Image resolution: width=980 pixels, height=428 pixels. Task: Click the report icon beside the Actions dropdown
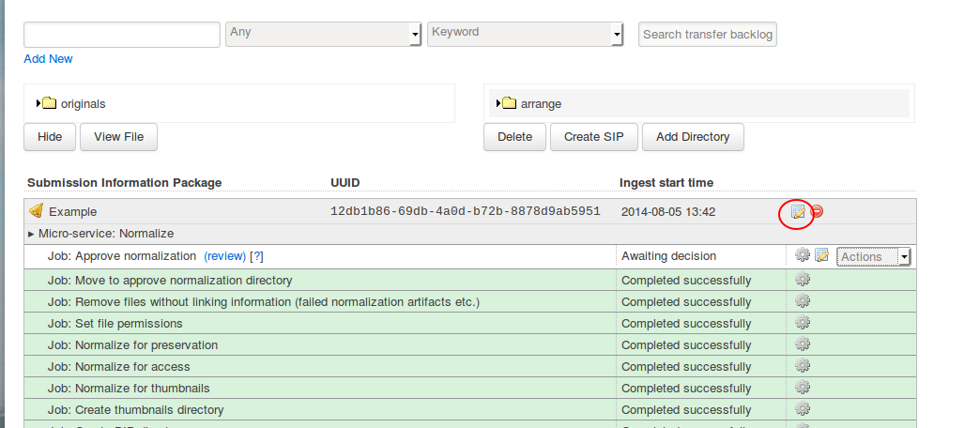pyautogui.click(x=821, y=255)
